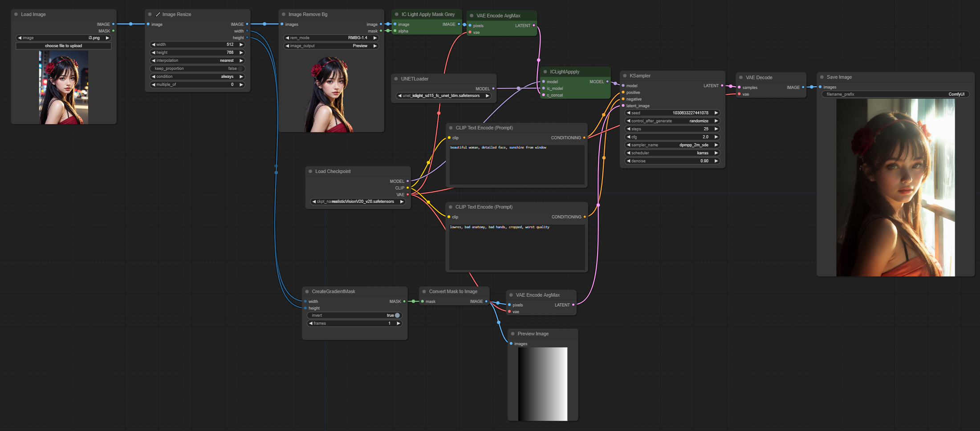Click the generated output image in Save Image
This screenshot has width=980, height=431.
click(x=895, y=187)
